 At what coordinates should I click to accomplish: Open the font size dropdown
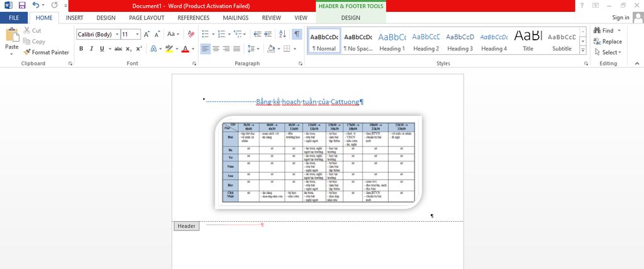pyautogui.click(x=138, y=35)
